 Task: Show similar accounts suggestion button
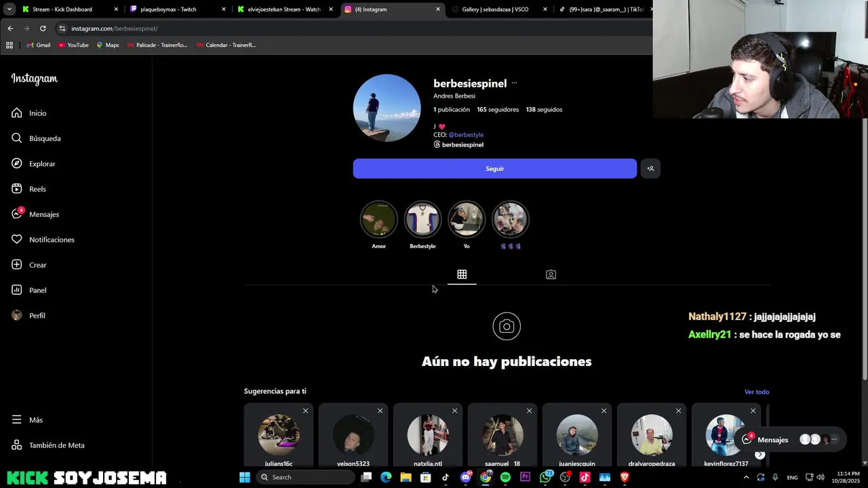click(650, 169)
